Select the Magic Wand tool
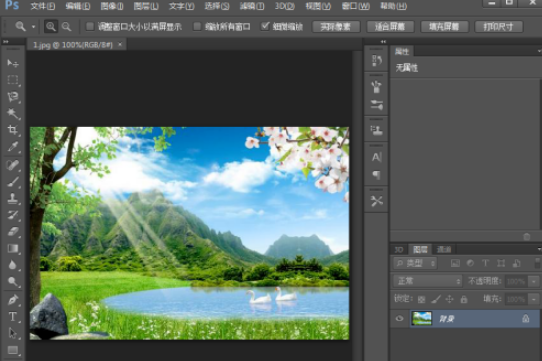The width and height of the screenshot is (542, 361). 13,113
